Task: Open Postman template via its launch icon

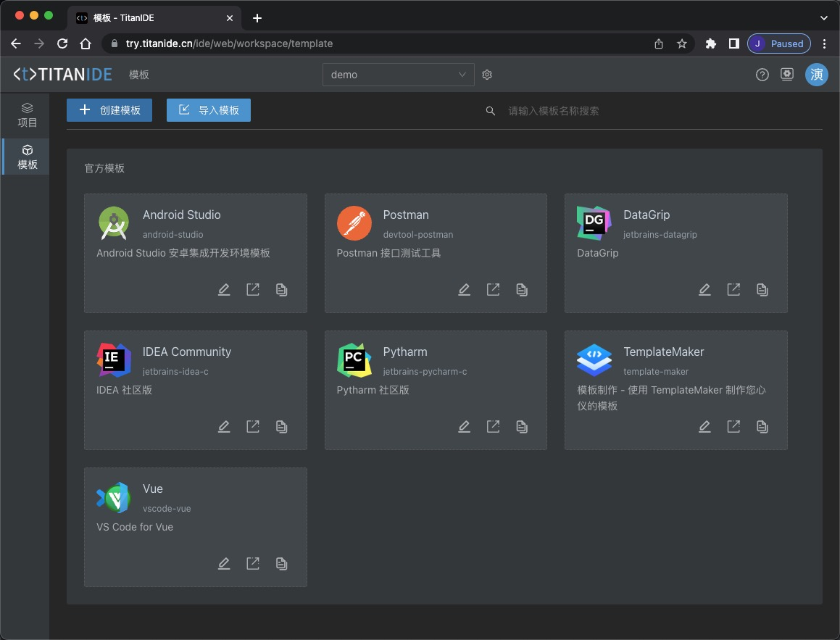Action: tap(493, 290)
